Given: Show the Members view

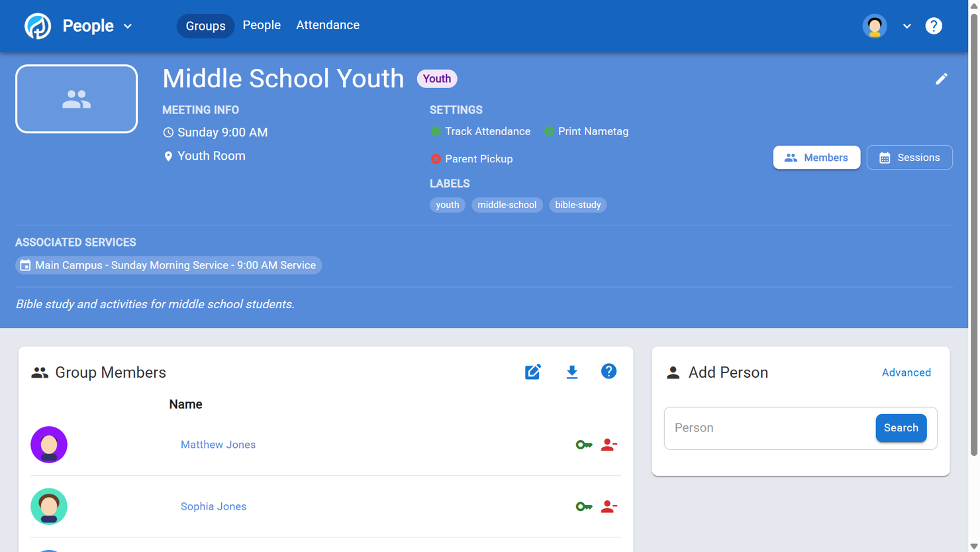Looking at the screenshot, I should tap(816, 158).
